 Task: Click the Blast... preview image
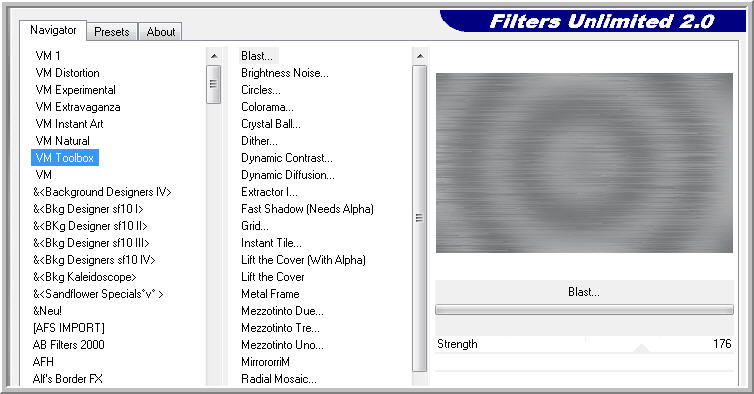tap(584, 163)
